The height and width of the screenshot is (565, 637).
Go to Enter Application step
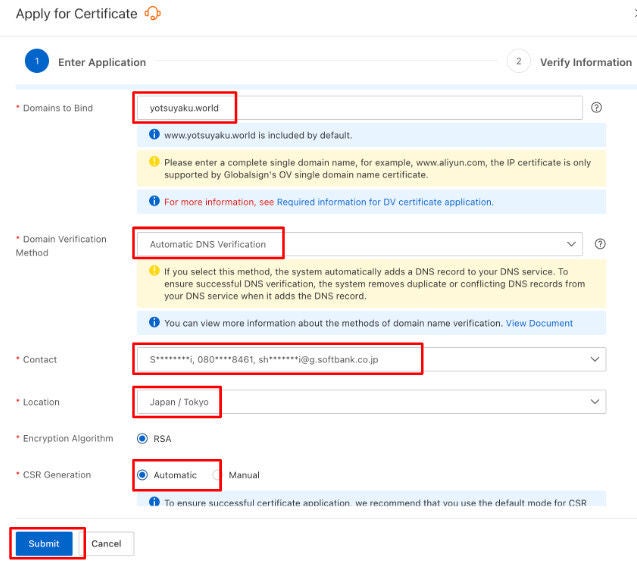click(101, 62)
